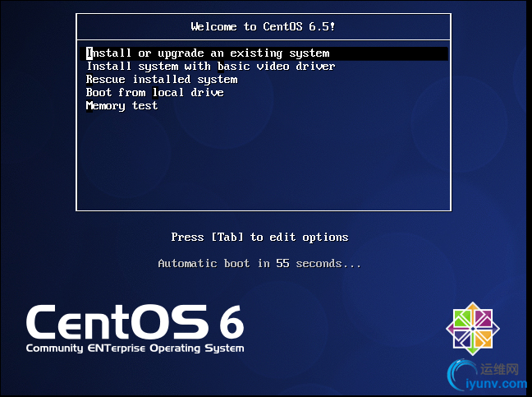Click the "Automatic boot in 55 seconds..." countdown
The image size is (532, 397).
[x=259, y=264]
